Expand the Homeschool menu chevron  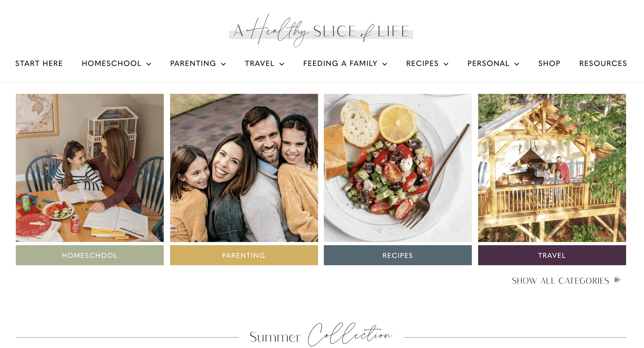149,64
